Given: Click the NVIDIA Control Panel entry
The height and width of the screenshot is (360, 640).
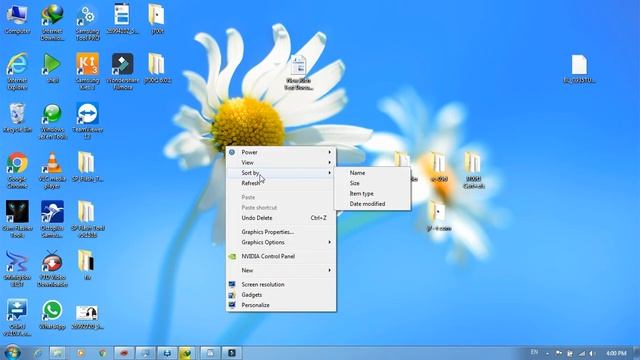Looking at the screenshot, I should pos(281,256).
